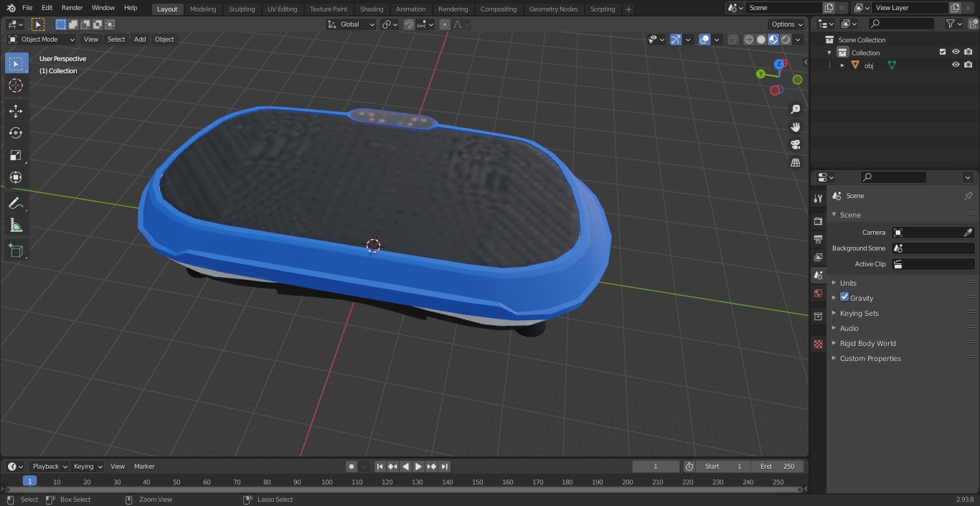Switch to wireframe viewport shading
Screen dimensions: 980x506
pyautogui.click(x=749, y=39)
